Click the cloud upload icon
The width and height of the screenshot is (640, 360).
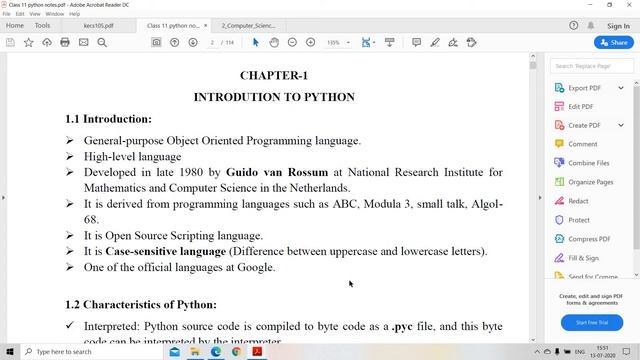click(47, 42)
